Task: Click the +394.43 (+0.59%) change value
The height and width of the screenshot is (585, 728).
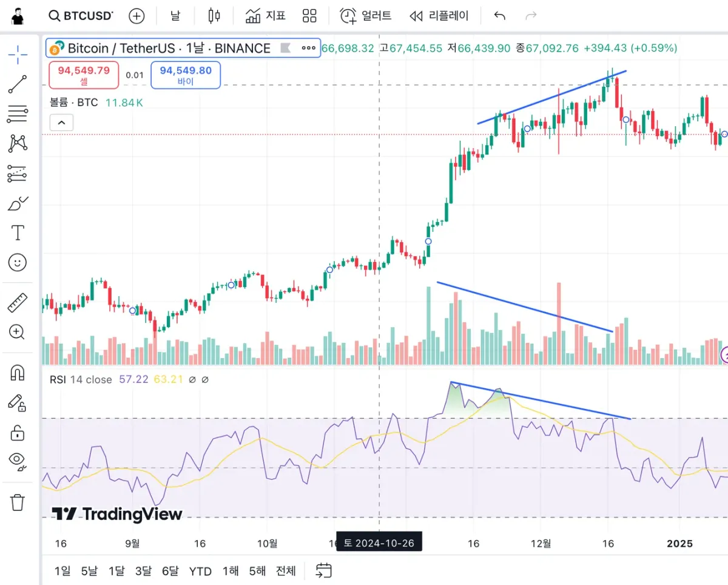Action: [x=630, y=48]
